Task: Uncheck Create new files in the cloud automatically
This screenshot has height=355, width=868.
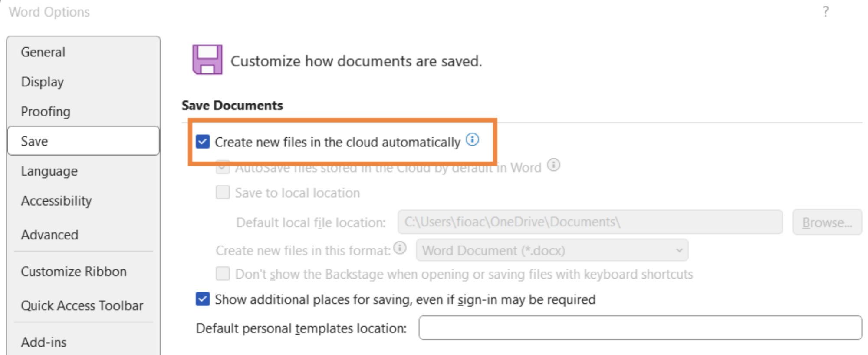Action: pos(203,142)
